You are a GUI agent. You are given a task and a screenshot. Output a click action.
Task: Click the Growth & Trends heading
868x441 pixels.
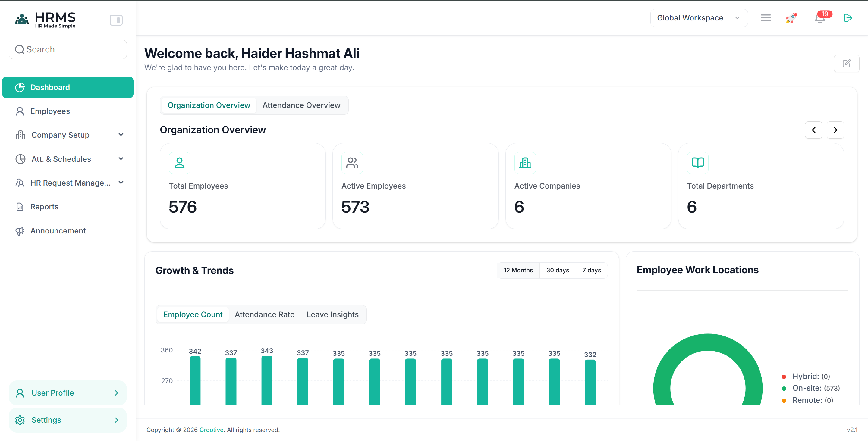click(x=194, y=271)
